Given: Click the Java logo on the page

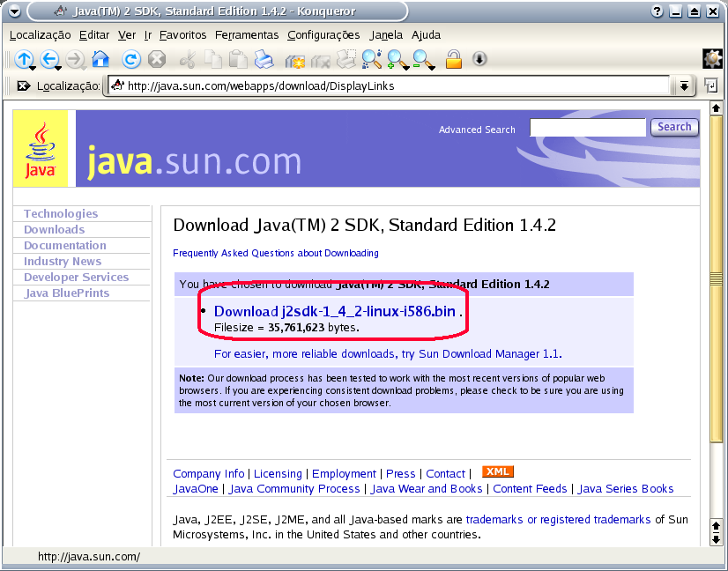Looking at the screenshot, I should (41, 149).
